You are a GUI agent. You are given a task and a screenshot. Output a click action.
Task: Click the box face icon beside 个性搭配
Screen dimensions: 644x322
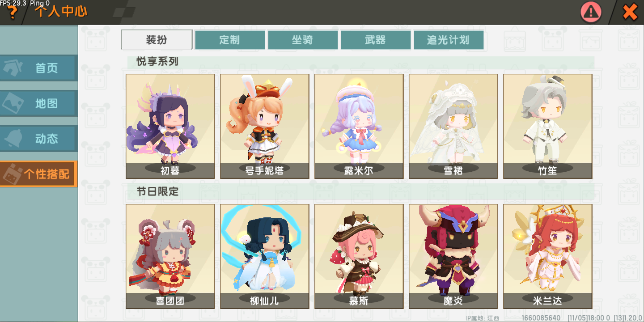click(x=11, y=174)
